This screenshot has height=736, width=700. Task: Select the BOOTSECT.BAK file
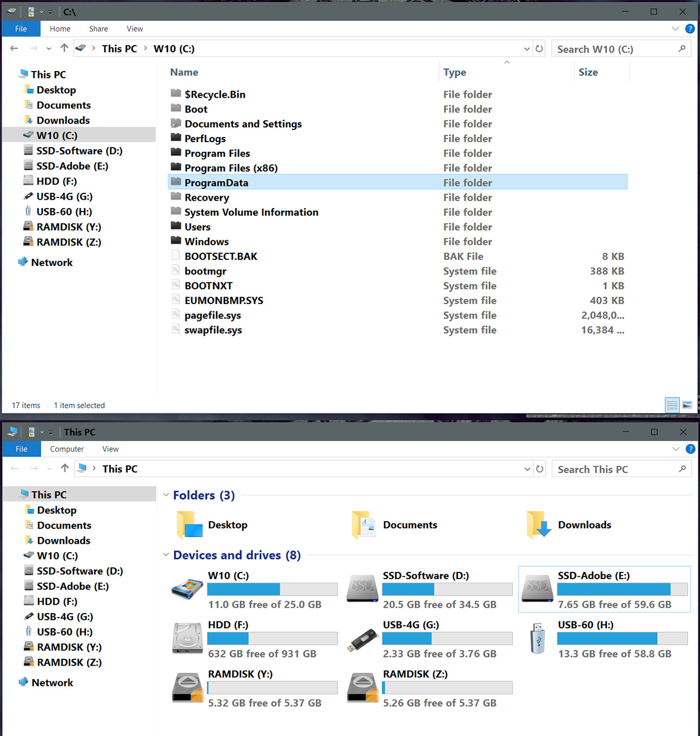coord(221,256)
